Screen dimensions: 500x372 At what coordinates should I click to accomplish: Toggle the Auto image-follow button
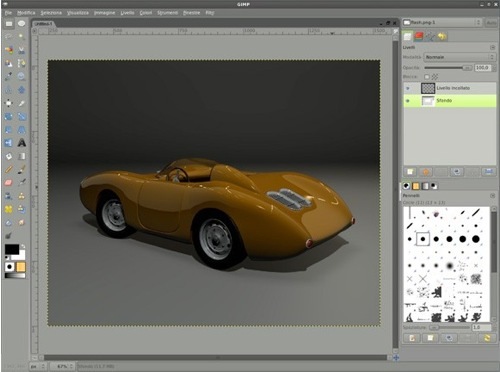click(491, 22)
